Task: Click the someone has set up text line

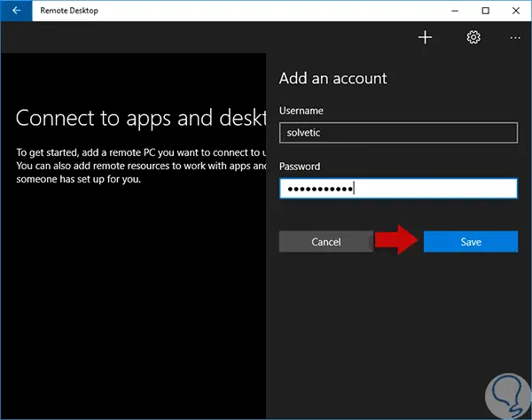Action: [x=78, y=179]
